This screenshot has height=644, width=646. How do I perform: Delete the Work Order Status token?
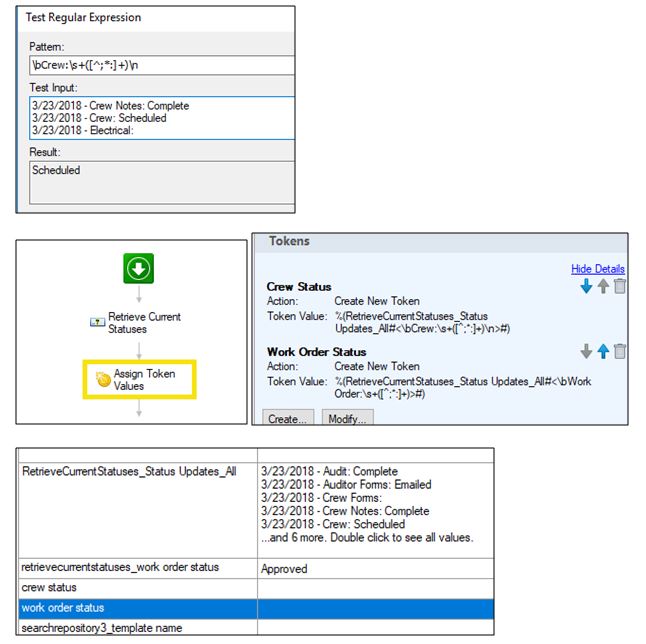(x=619, y=351)
